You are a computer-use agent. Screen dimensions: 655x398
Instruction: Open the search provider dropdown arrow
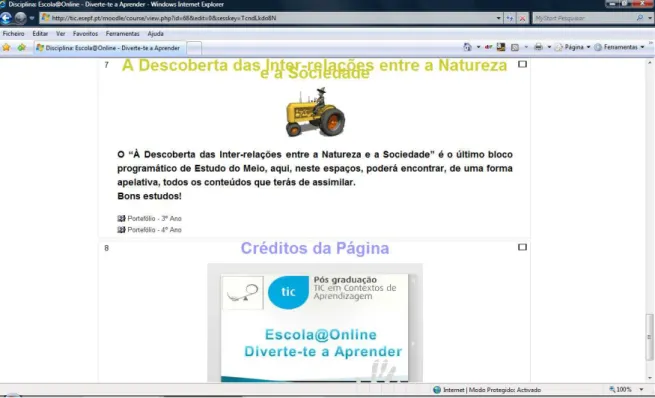coord(650,18)
